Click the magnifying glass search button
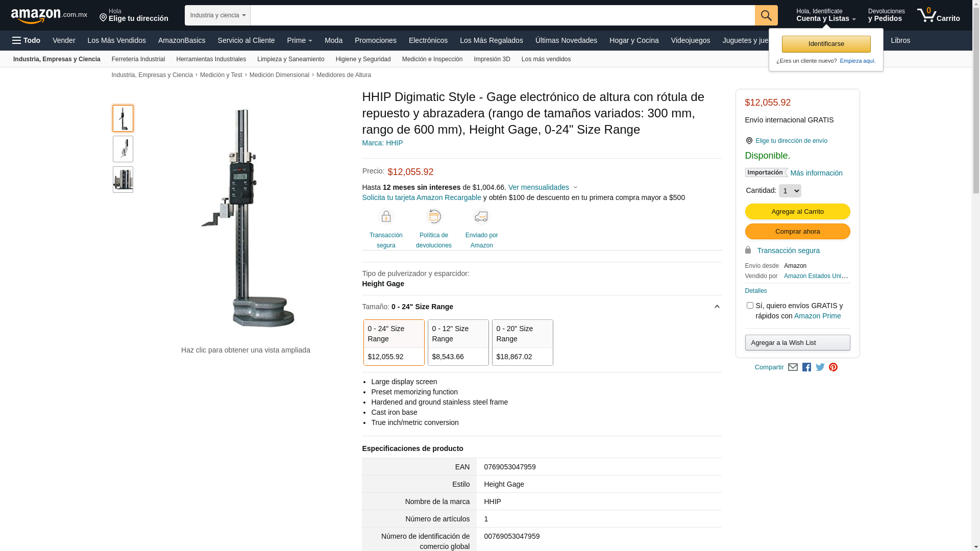980x551 pixels. tap(766, 15)
